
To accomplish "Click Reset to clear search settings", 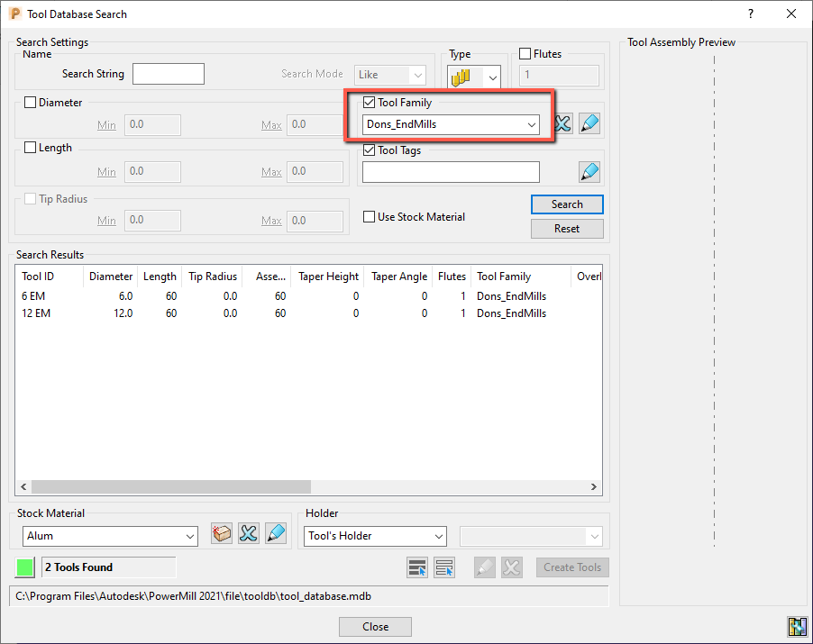I will (566, 228).
